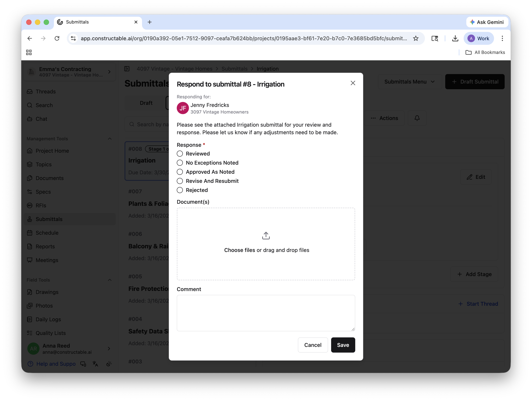Bookmark this page with the star
Screen dimensions: 532x401
[416, 39]
